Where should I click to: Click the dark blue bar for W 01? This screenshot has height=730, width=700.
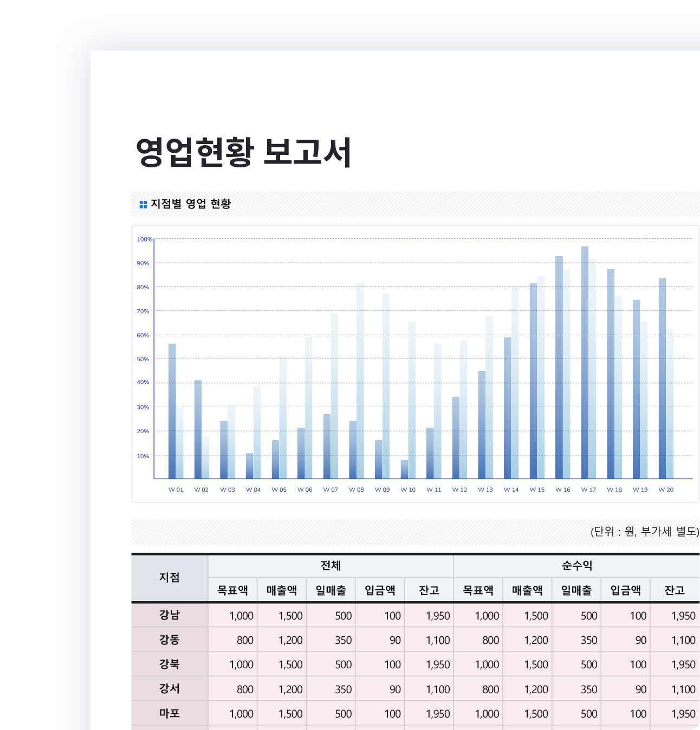click(x=172, y=412)
